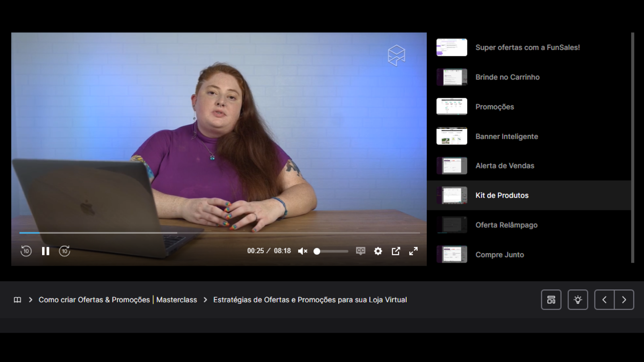Screen dimensions: 644x362
Task: Unmute the video audio
Action: (303, 251)
